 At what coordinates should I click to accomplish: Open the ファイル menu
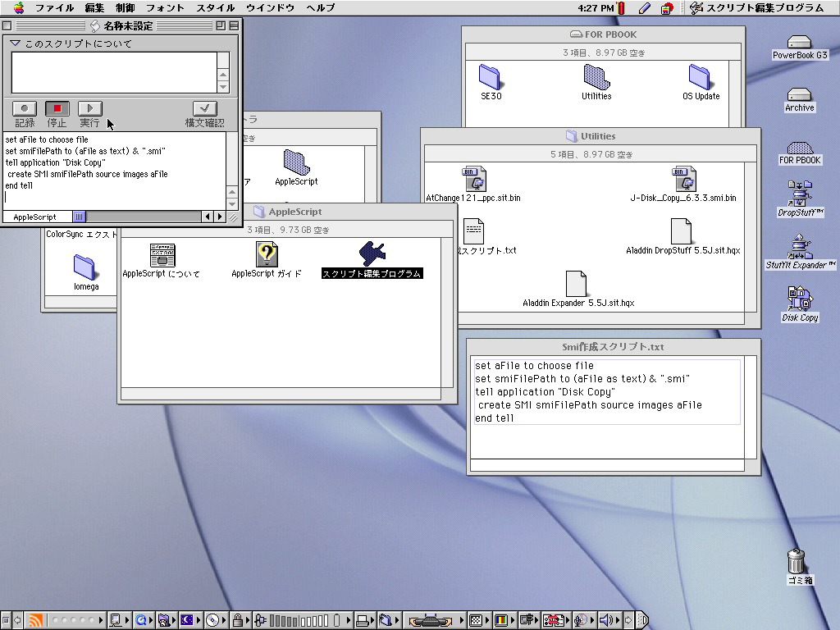[x=54, y=7]
